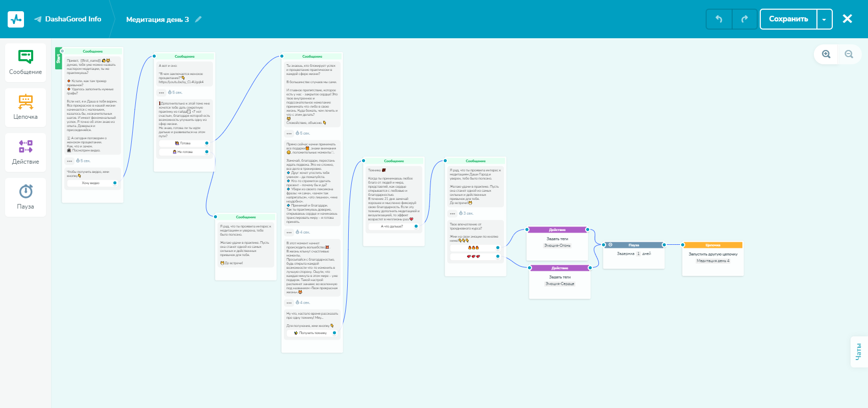Screen dimensions: 868x408
Task: Pick the Цепочка block in the sidebar
Action: pos(26,108)
